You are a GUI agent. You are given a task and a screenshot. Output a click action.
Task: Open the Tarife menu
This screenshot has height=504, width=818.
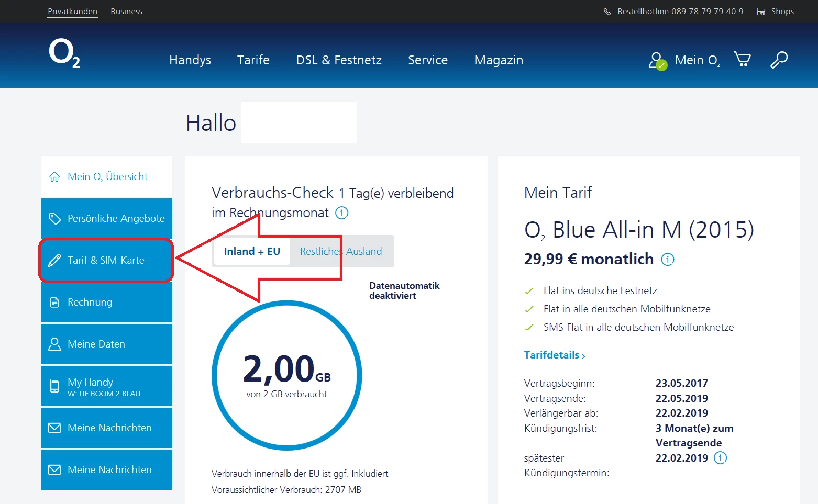[x=253, y=60]
